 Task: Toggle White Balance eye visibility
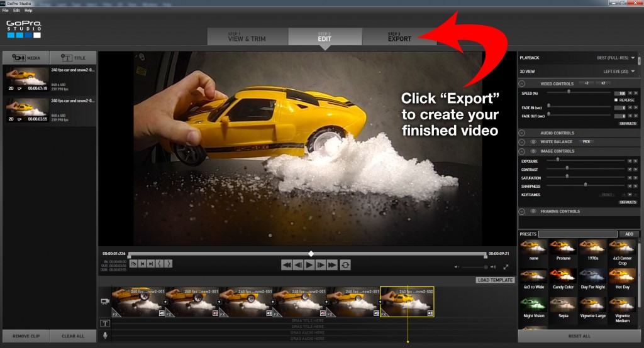[533, 142]
